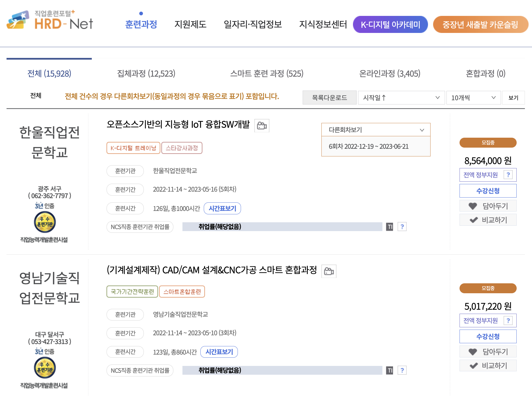
Task: Click the video preview icon for IoT 융합SW개발 course
Action: coord(262,126)
